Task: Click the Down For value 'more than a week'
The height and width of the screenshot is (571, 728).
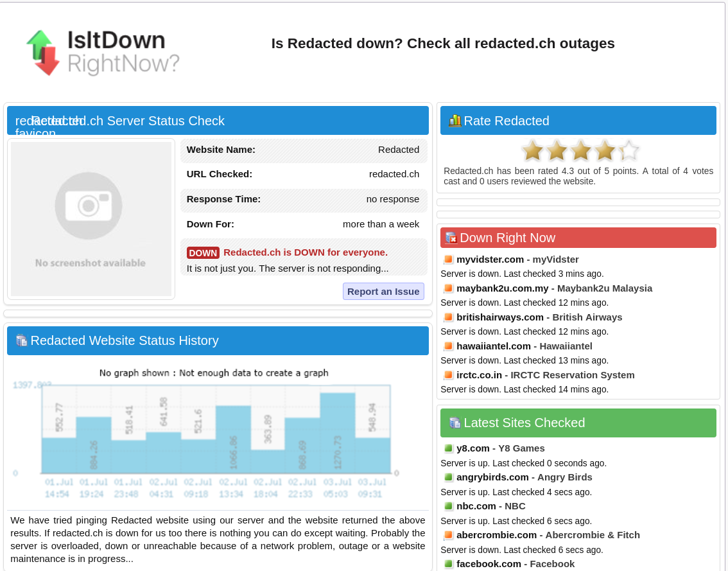Action: pyautogui.click(x=381, y=224)
